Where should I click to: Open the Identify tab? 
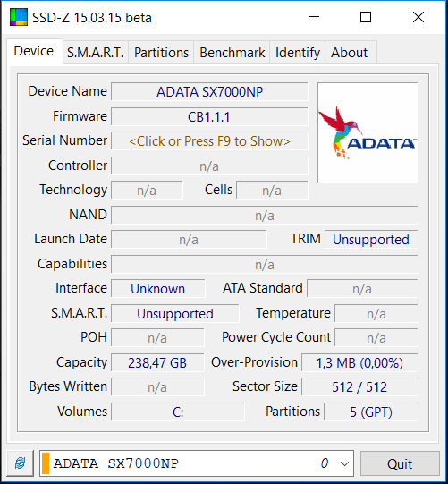pyautogui.click(x=298, y=53)
